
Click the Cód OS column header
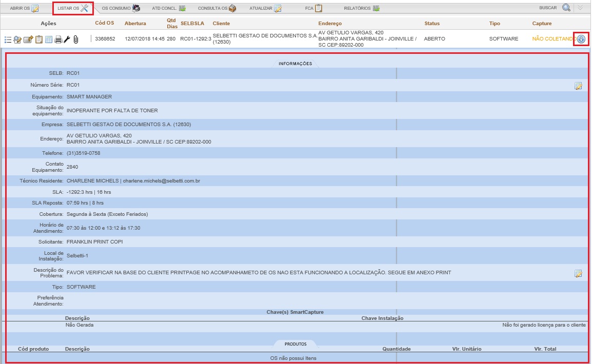tap(105, 23)
